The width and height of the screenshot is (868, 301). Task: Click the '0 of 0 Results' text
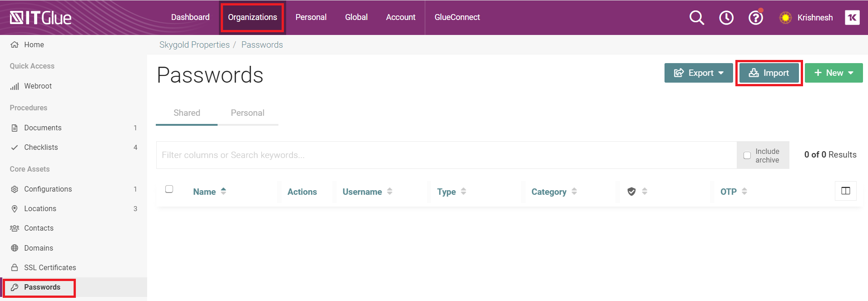830,155
